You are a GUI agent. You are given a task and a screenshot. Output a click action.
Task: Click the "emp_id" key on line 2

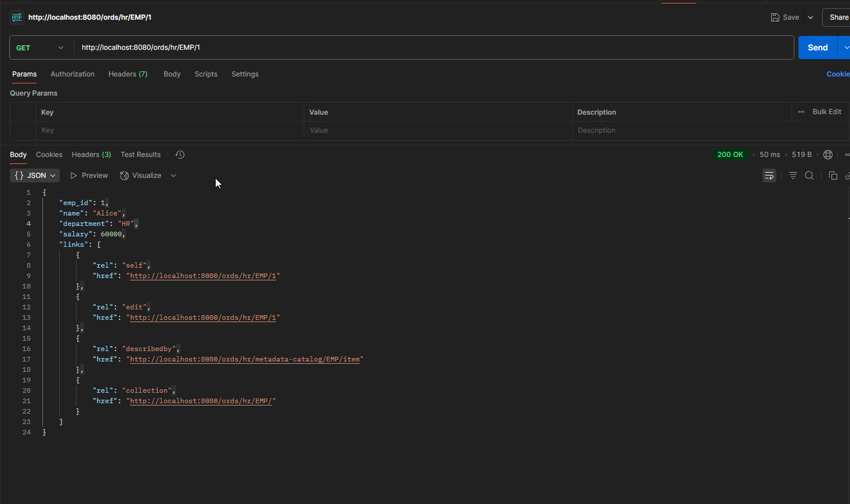pos(76,203)
